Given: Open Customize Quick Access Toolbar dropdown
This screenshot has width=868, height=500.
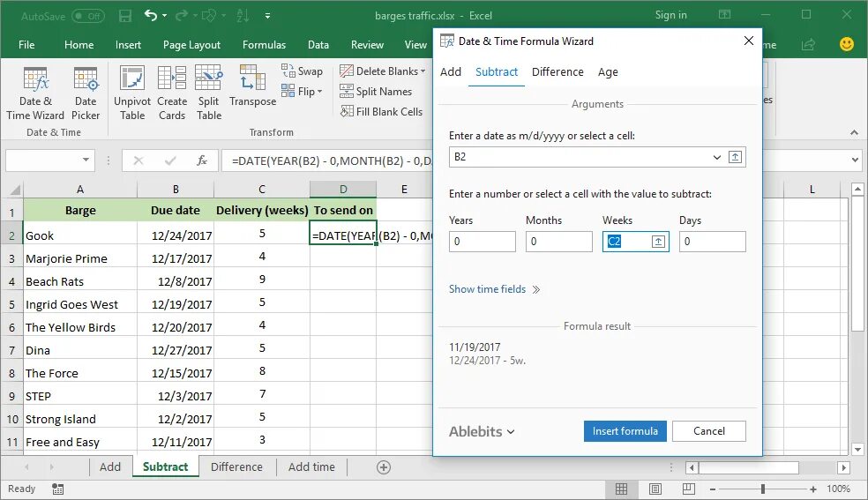Looking at the screenshot, I should [267, 16].
